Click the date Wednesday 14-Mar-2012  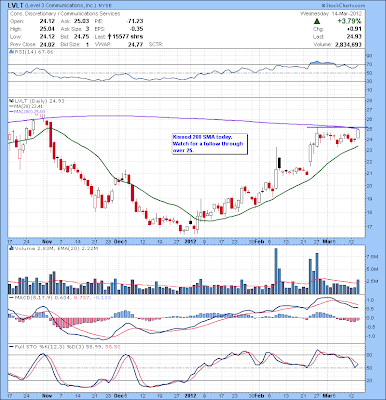[x=330, y=14]
